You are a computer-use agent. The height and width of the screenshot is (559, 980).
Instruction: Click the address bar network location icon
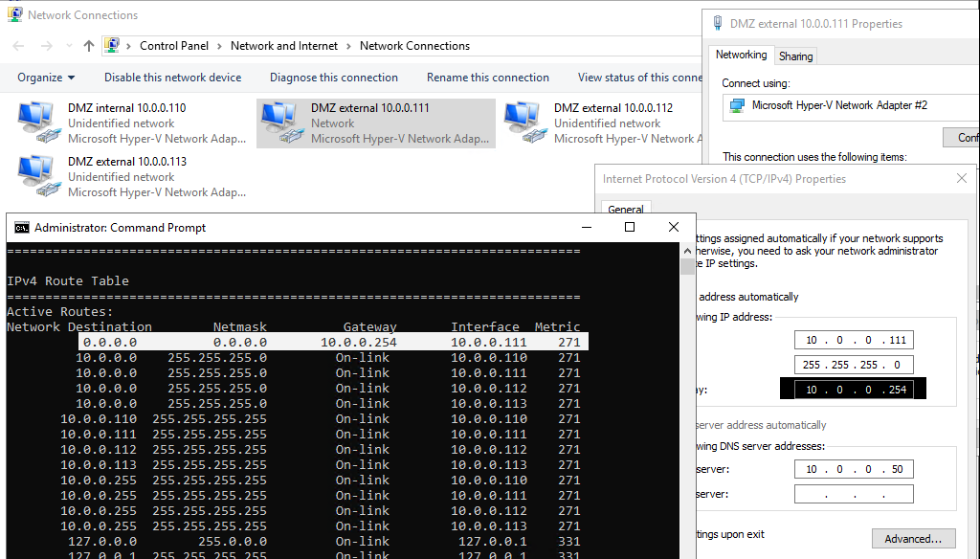click(x=112, y=46)
